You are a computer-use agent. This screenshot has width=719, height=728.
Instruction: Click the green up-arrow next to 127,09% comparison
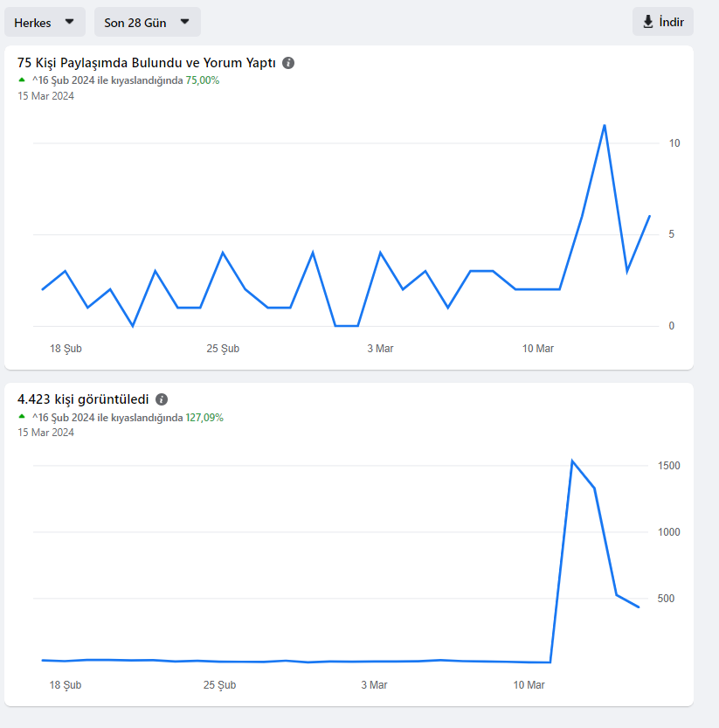pyautogui.click(x=21, y=417)
